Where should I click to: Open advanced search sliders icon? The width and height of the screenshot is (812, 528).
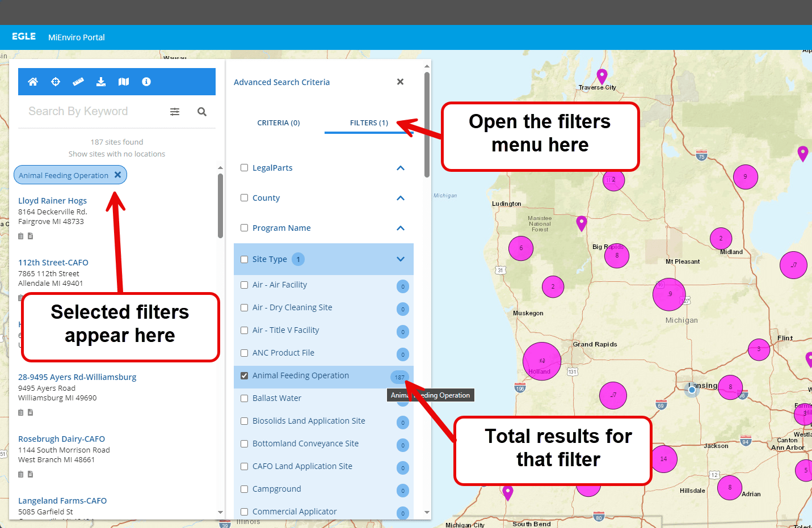tap(175, 112)
